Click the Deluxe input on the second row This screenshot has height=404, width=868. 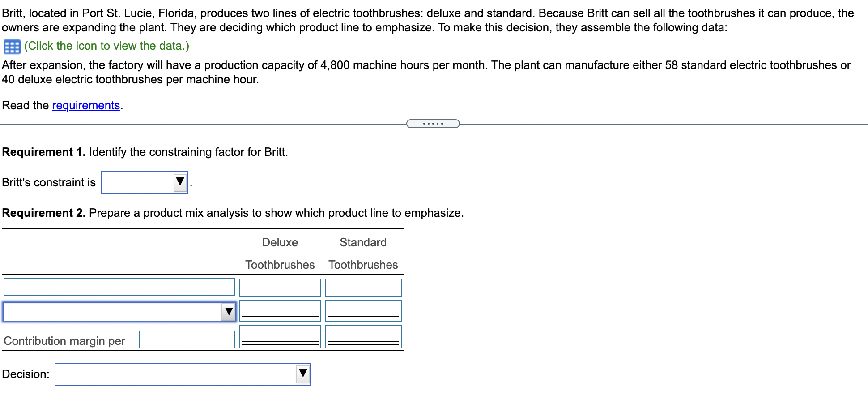tap(279, 310)
